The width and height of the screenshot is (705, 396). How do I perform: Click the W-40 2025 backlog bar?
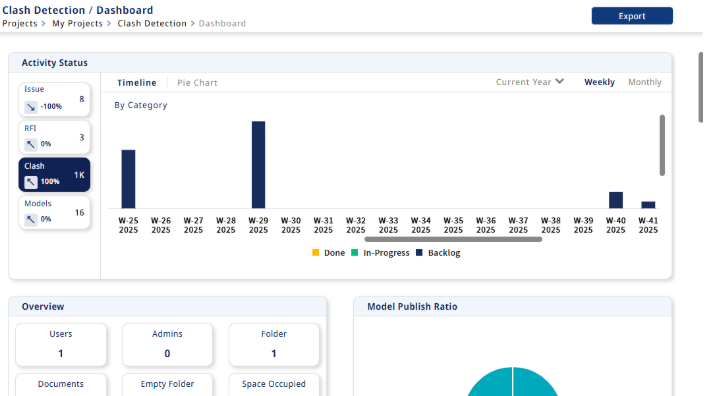click(x=616, y=200)
